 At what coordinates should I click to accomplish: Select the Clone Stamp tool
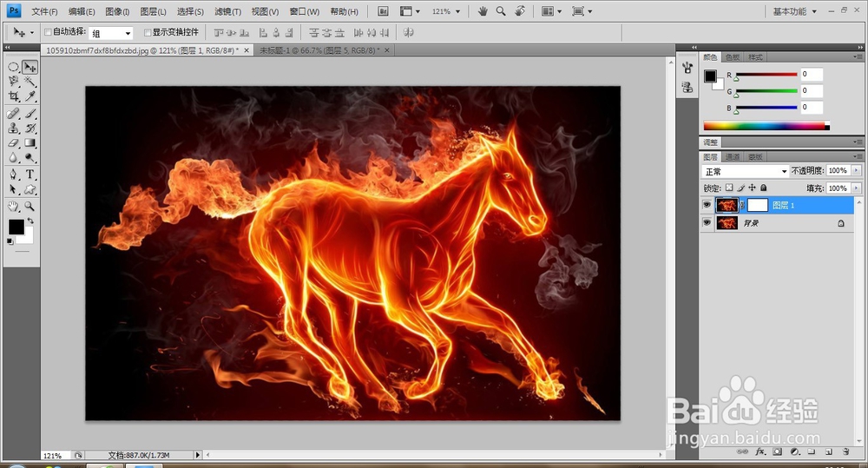[13, 128]
